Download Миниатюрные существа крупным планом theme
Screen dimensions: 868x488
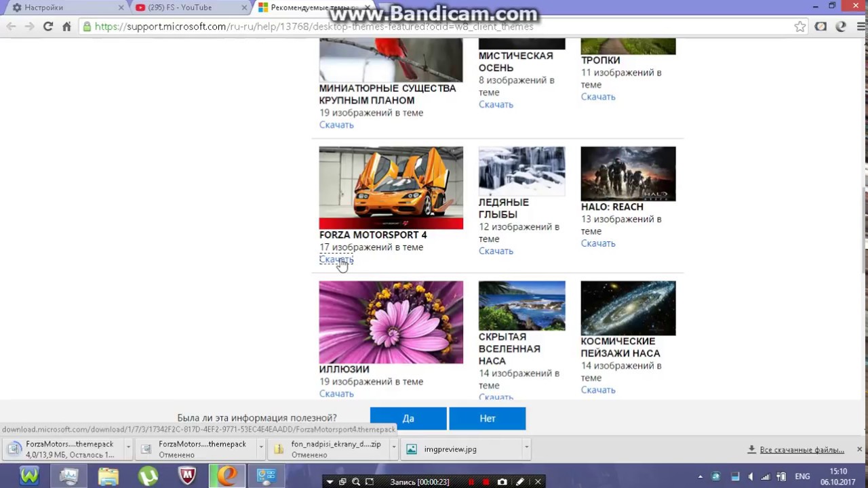336,125
